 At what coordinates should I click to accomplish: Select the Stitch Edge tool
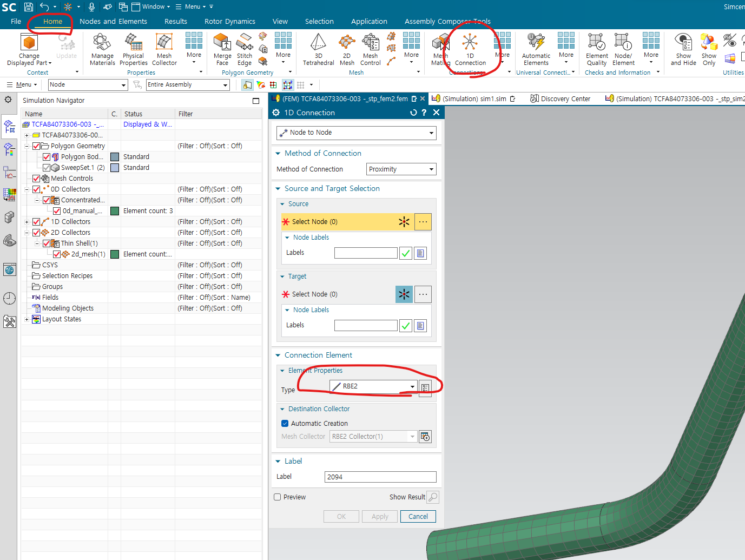(x=245, y=49)
